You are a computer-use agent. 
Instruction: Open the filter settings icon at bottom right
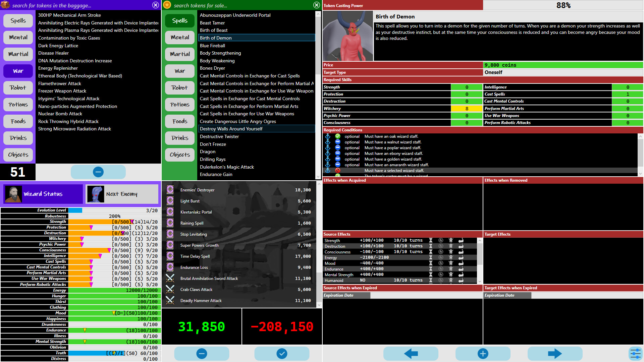[636, 353]
